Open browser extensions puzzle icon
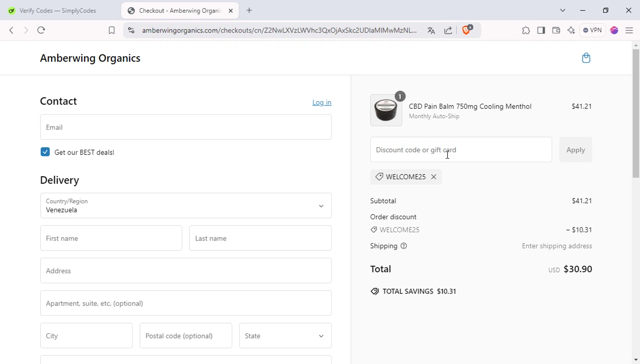 526,30
